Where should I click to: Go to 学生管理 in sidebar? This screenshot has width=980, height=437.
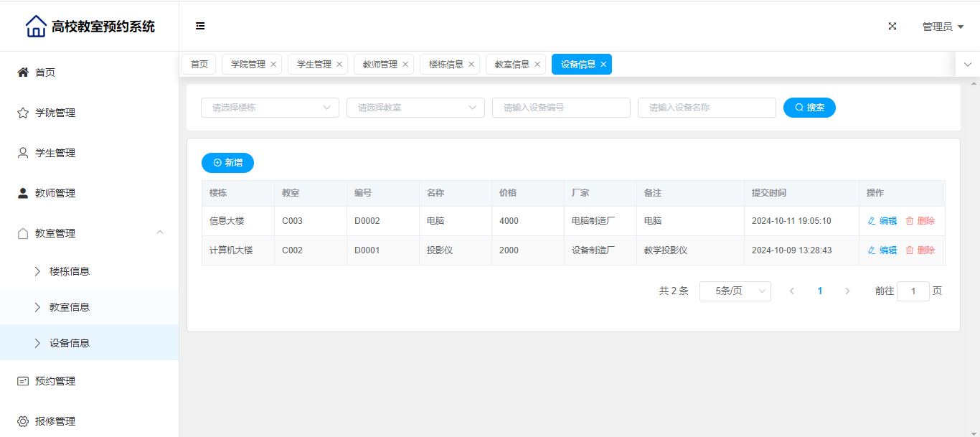pos(55,153)
